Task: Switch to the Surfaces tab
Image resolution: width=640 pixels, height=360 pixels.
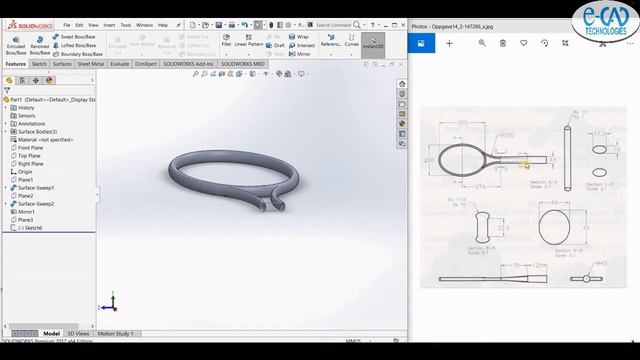Action: [62, 64]
